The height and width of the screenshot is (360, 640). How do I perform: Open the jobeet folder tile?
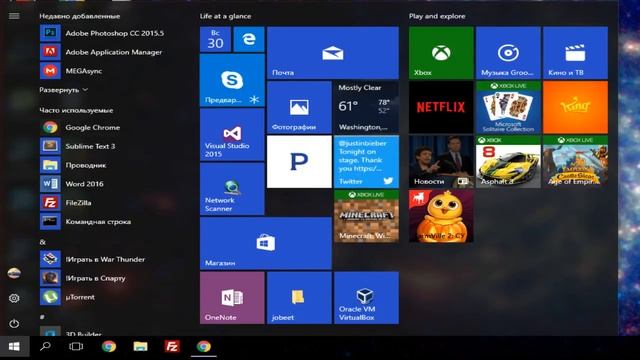click(299, 298)
